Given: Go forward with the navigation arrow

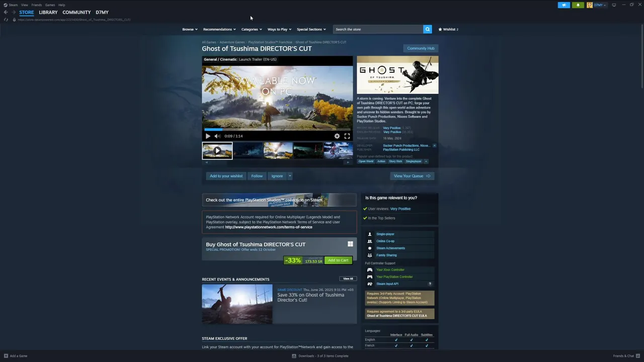Looking at the screenshot, I should point(14,12).
